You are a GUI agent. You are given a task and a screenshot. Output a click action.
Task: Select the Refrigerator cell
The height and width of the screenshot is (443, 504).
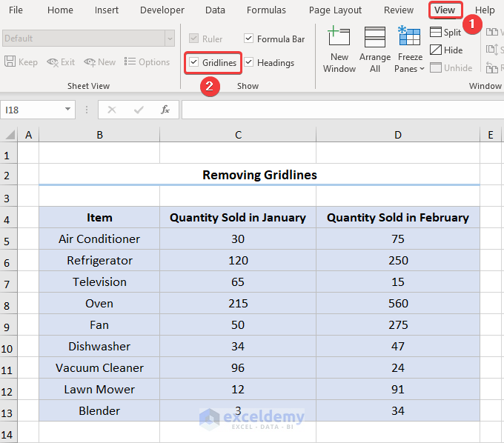(x=99, y=261)
